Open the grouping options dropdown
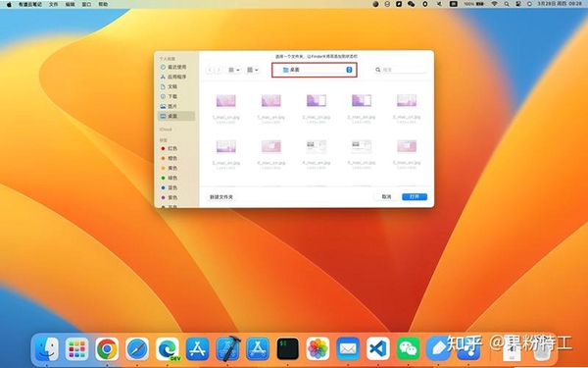 tap(253, 70)
